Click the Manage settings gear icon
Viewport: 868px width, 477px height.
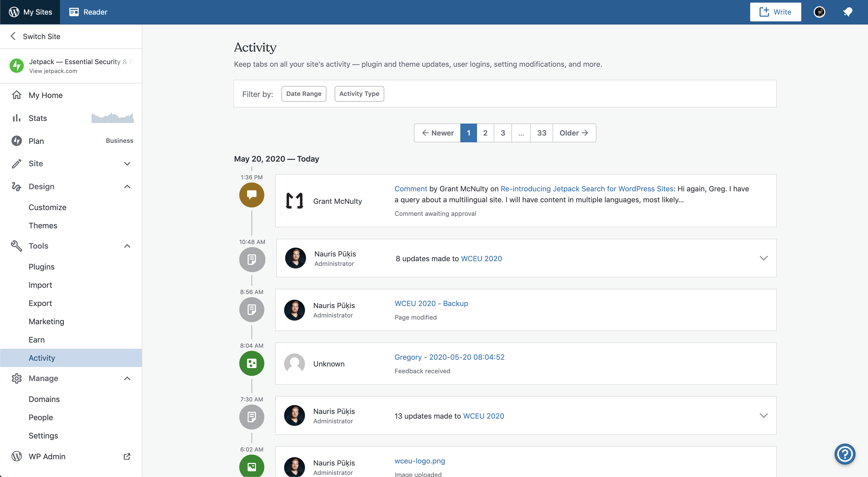pyautogui.click(x=16, y=378)
